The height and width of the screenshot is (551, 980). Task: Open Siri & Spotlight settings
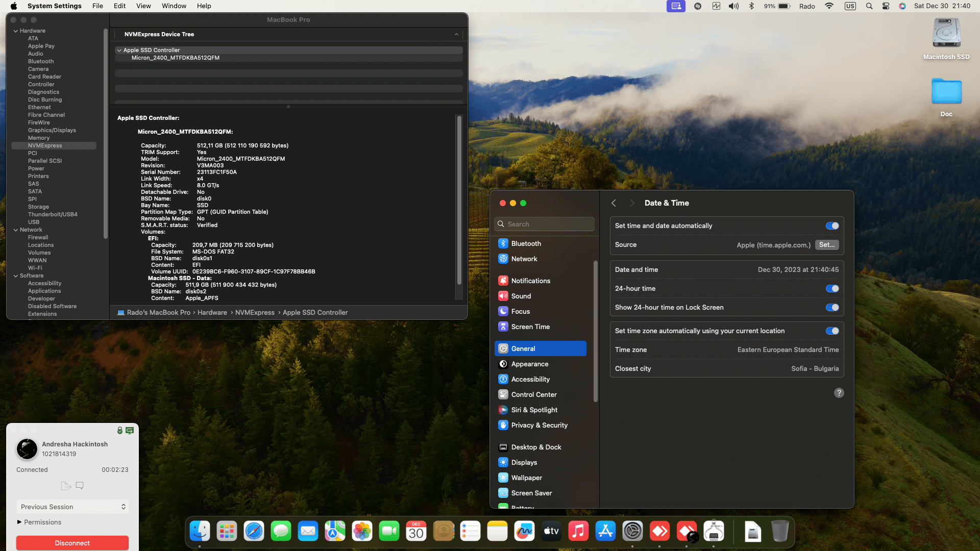pyautogui.click(x=534, y=410)
